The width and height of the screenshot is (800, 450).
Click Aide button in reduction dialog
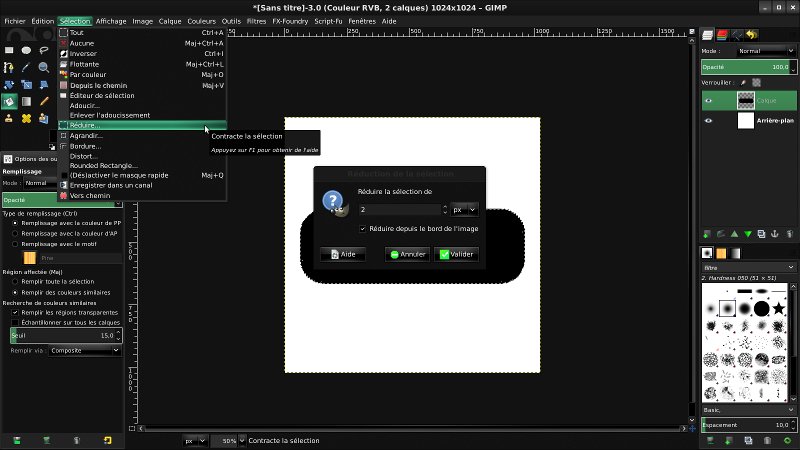(342, 254)
